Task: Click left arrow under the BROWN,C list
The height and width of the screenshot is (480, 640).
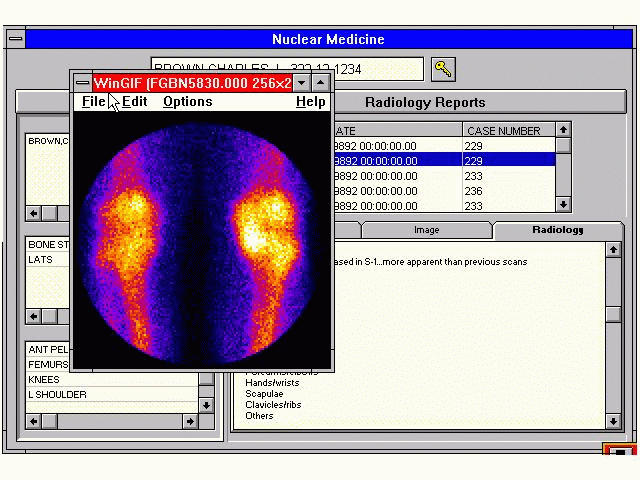Action: pos(34,213)
